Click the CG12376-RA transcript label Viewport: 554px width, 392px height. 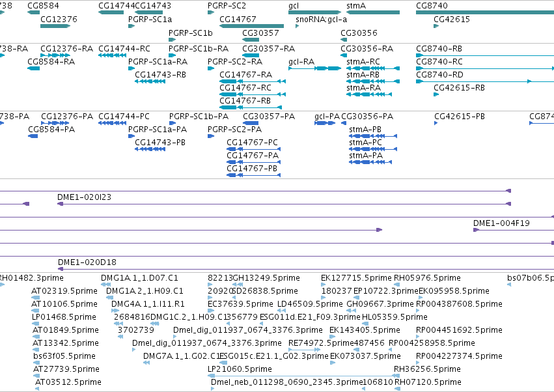coord(67,48)
